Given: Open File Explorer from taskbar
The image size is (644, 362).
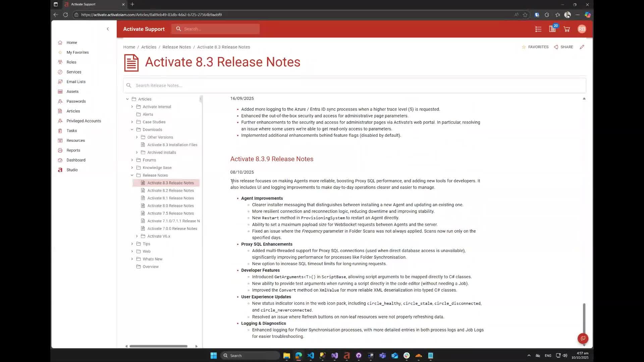Looking at the screenshot, I should (x=286, y=356).
